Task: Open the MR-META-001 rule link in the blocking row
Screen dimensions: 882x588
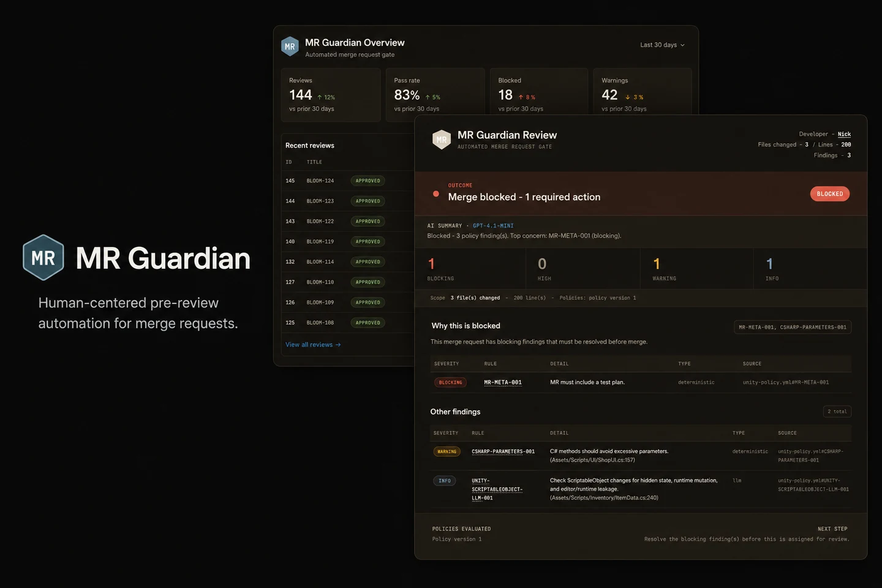Action: [x=503, y=382]
